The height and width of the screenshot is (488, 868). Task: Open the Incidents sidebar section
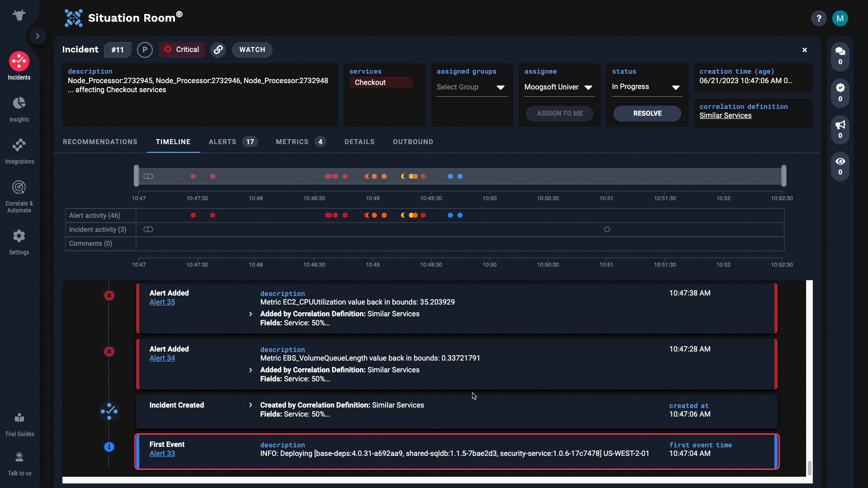click(x=19, y=66)
